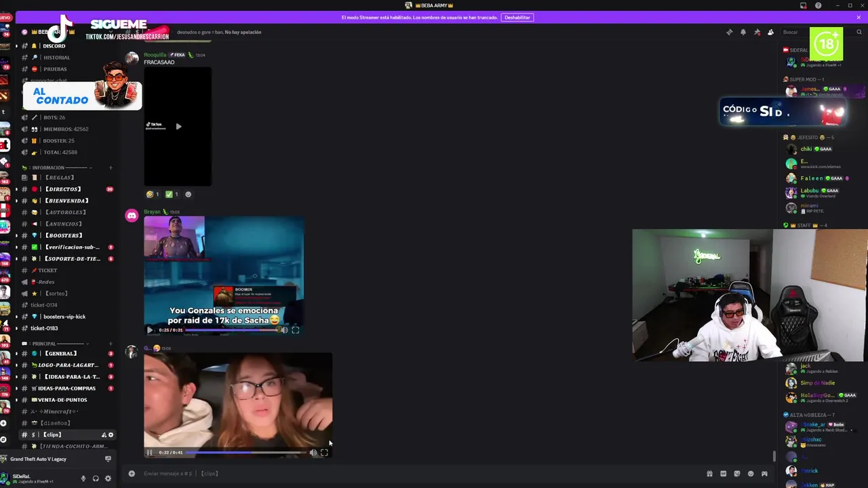Click the search magnifier icon

pyautogui.click(x=859, y=32)
